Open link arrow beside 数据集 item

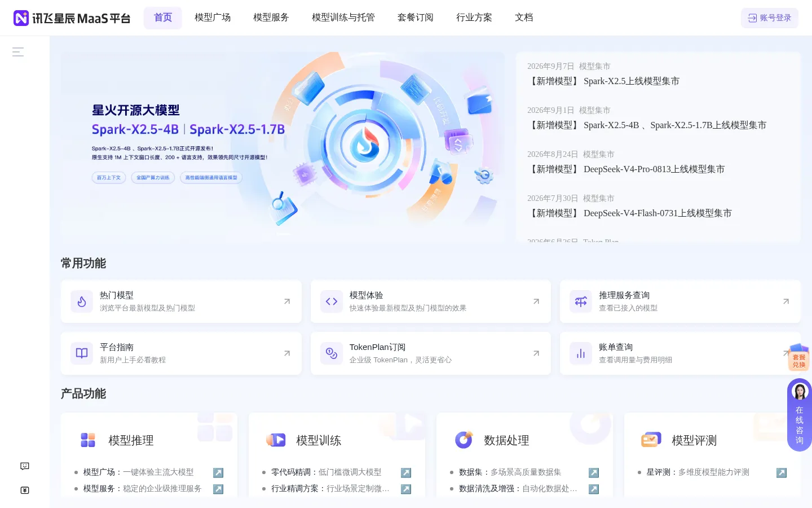click(x=594, y=472)
